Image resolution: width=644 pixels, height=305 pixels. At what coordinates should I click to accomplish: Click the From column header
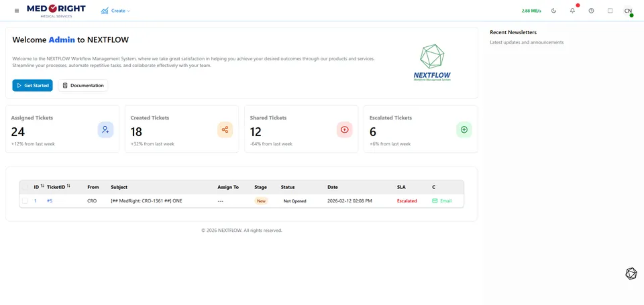(93, 187)
